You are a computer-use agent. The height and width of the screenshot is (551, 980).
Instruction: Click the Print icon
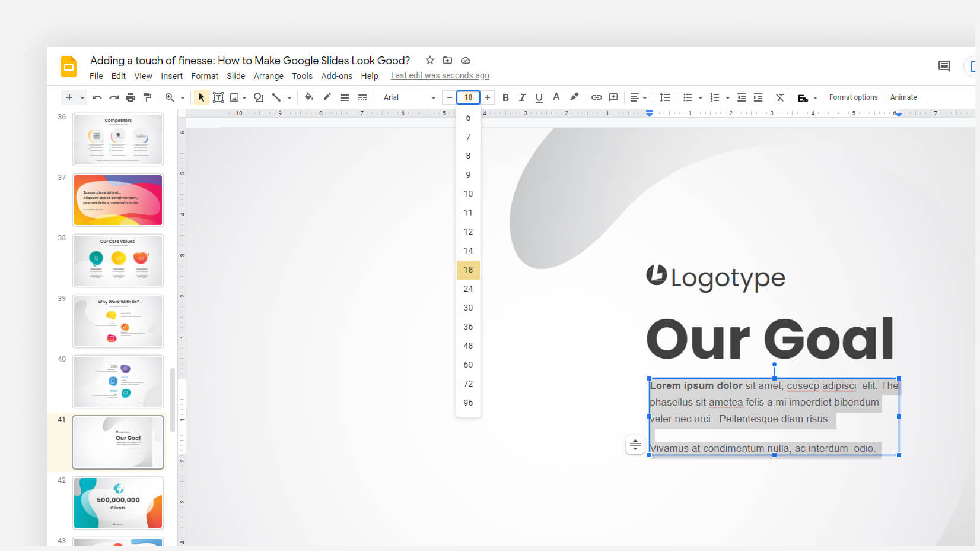click(x=131, y=97)
